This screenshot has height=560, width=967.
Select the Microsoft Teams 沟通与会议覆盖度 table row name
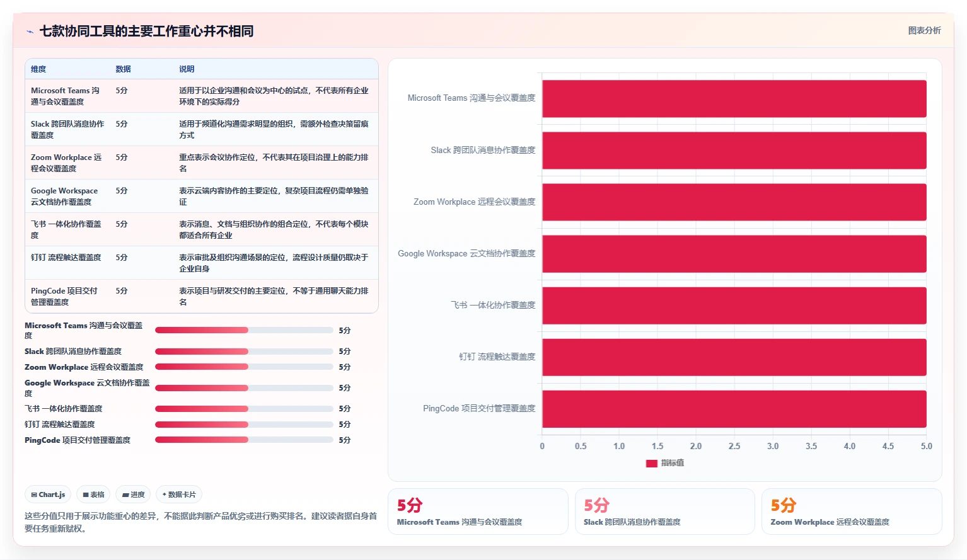click(66, 96)
